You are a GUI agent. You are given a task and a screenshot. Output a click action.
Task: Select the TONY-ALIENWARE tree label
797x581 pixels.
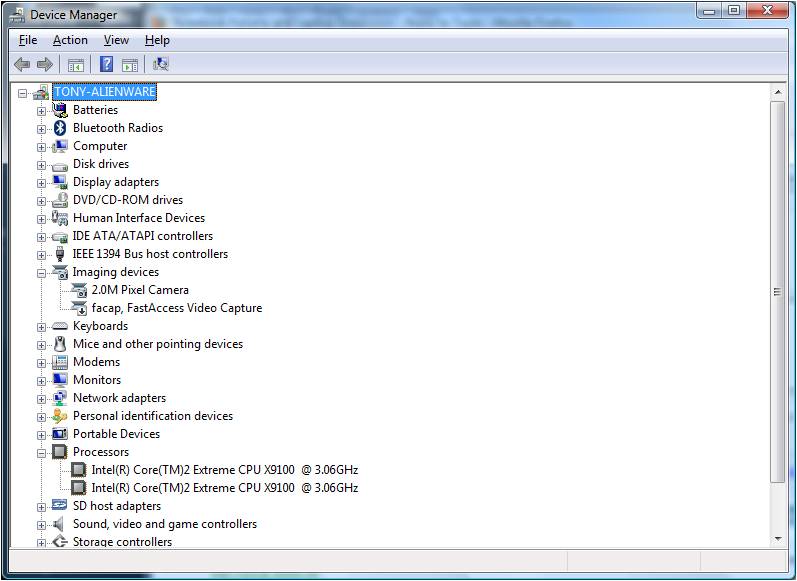[x=105, y=92]
